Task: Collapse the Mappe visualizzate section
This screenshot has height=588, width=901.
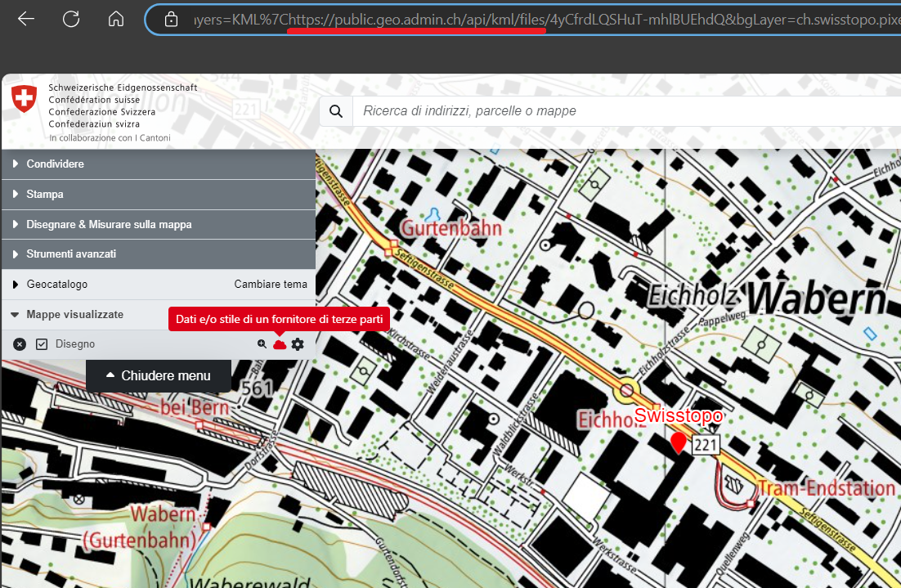Action: [x=74, y=314]
